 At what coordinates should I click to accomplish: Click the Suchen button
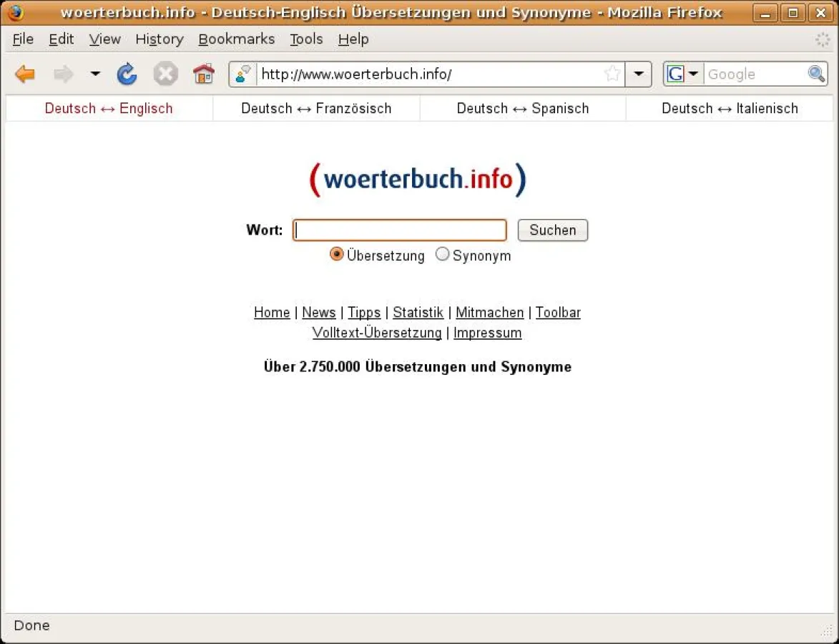[x=552, y=230]
